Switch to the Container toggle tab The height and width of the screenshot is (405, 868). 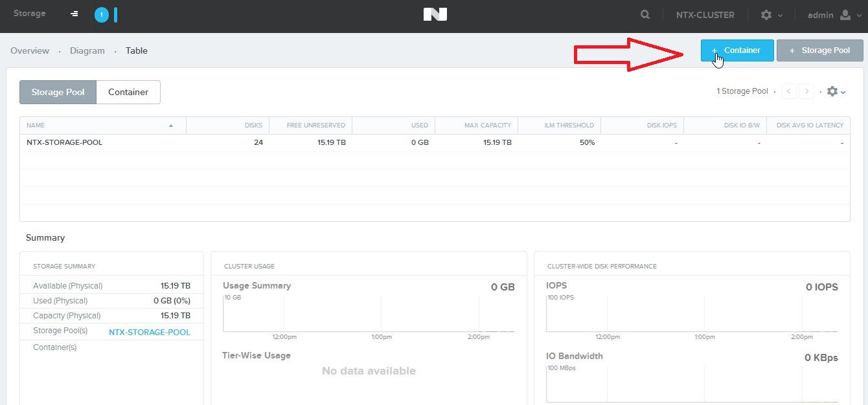[x=128, y=92]
